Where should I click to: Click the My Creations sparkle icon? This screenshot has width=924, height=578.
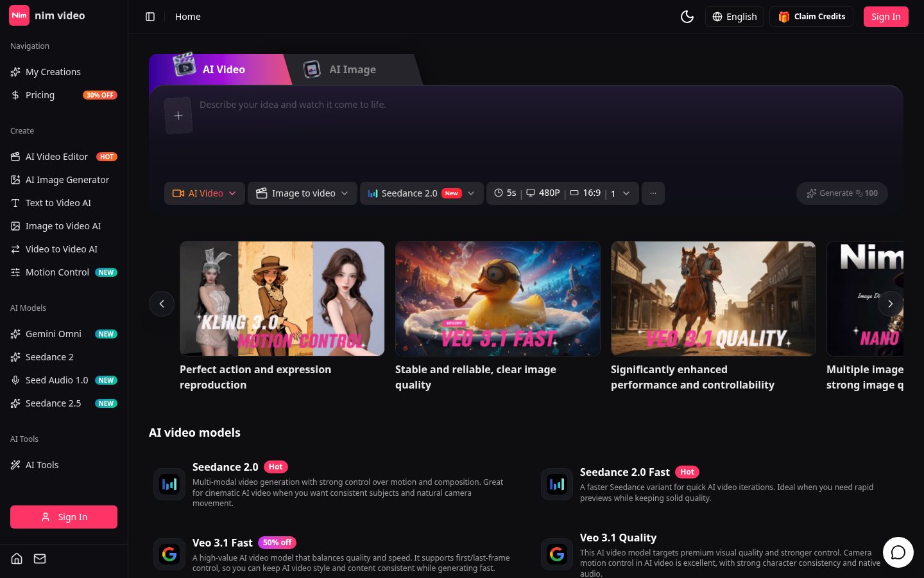point(15,72)
